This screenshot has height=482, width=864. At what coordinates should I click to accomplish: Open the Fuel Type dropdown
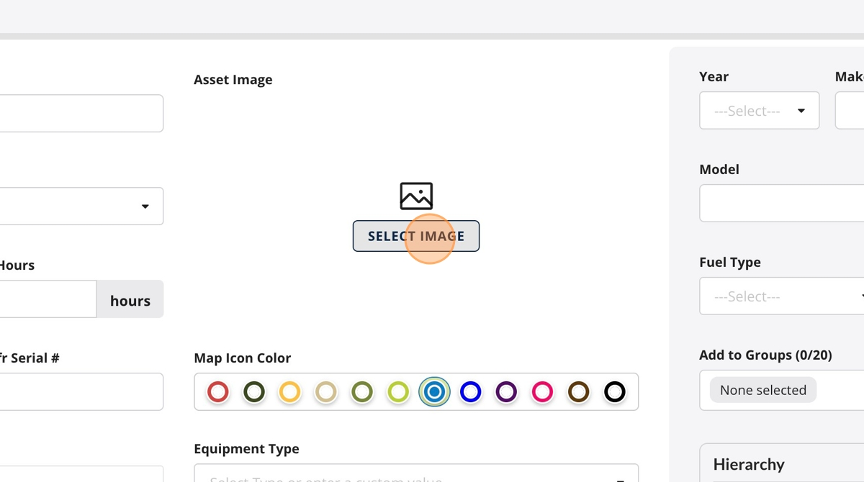click(x=781, y=296)
